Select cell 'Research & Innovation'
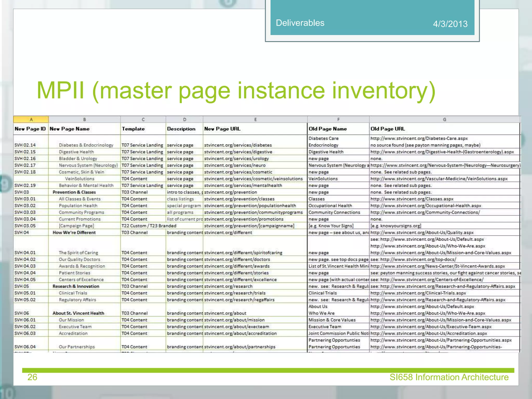 [84, 286]
